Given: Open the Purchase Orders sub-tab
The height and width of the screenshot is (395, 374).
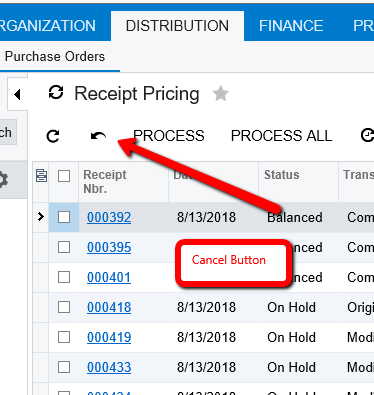Looking at the screenshot, I should coord(55,57).
